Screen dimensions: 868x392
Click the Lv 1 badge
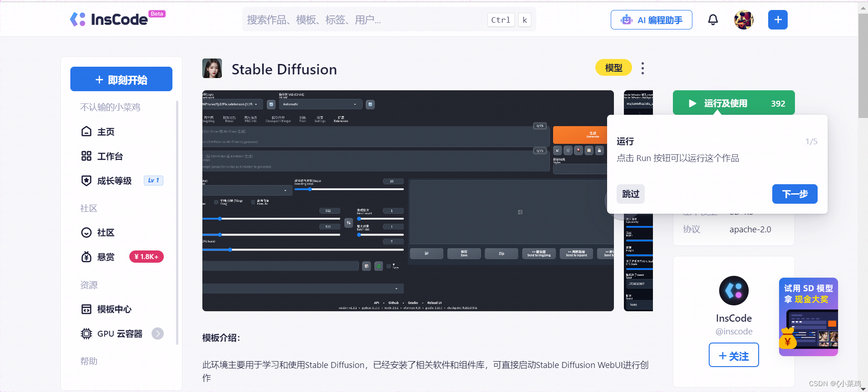153,180
